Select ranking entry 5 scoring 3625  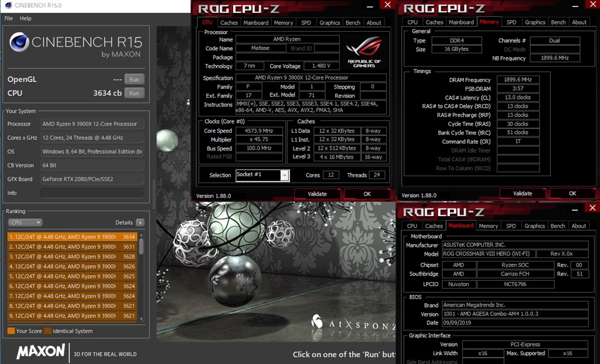coord(72,276)
